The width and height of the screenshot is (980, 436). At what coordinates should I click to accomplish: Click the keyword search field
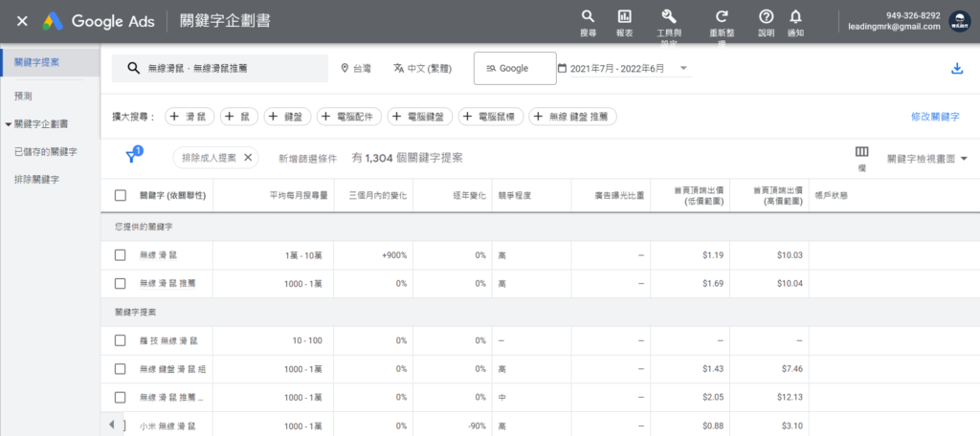[x=220, y=68]
